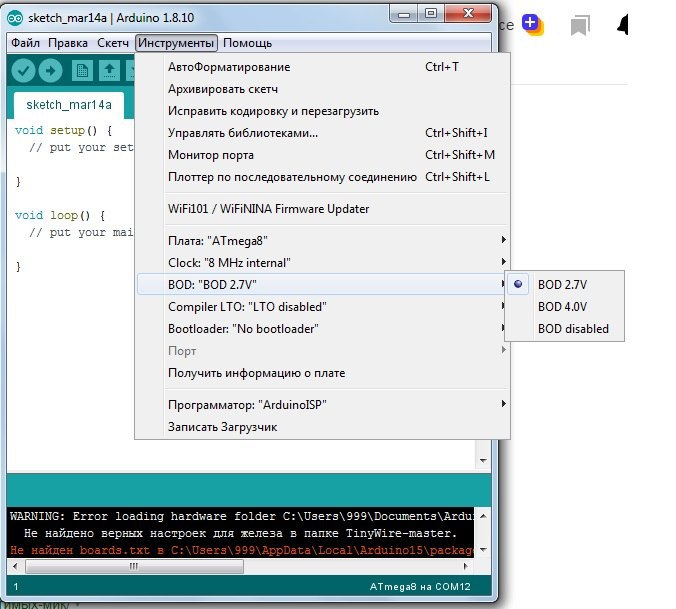Open Монитор порта
Screen dimensions: 676x609
pos(322,155)
